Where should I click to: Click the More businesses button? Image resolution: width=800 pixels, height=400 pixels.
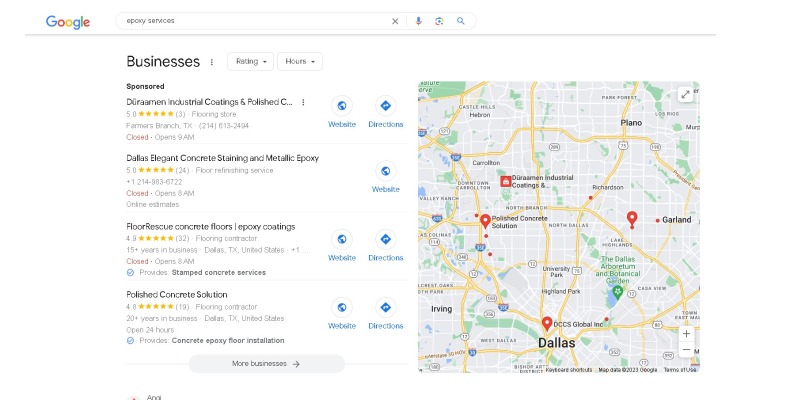coord(267,364)
